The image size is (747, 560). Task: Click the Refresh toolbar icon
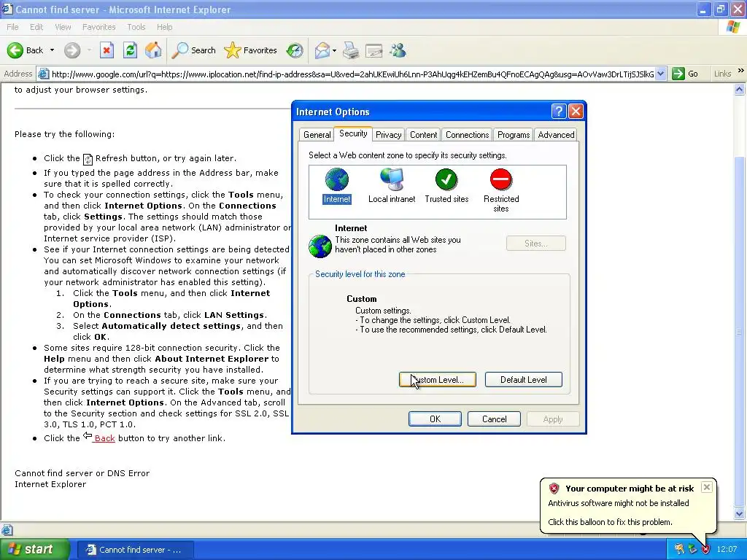130,50
